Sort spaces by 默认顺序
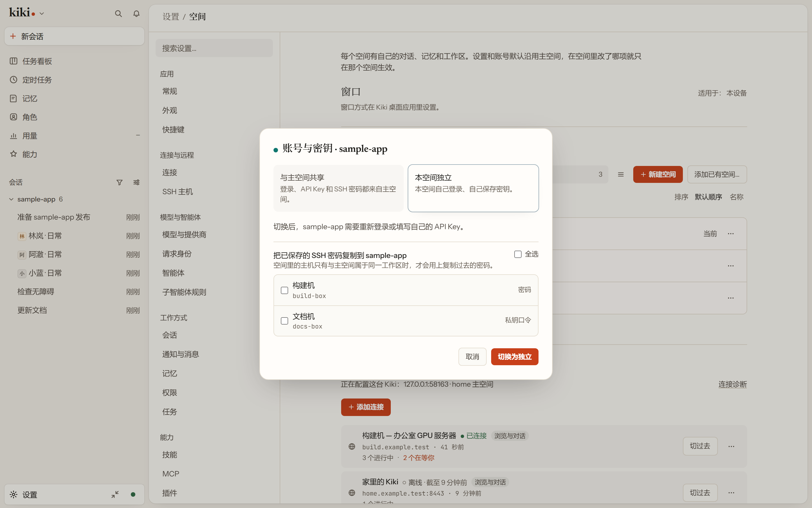The width and height of the screenshot is (812, 508). click(708, 197)
